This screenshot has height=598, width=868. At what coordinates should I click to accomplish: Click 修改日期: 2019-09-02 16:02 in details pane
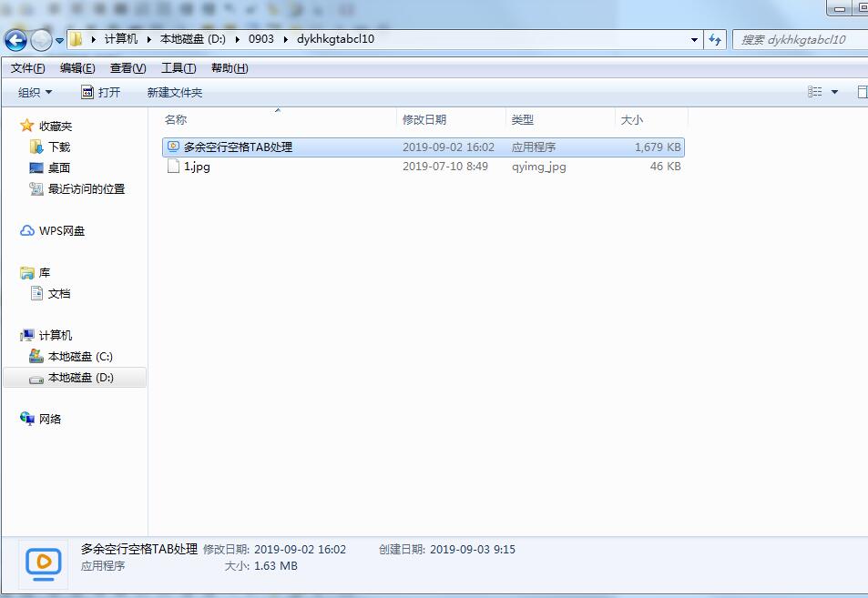coord(274,550)
